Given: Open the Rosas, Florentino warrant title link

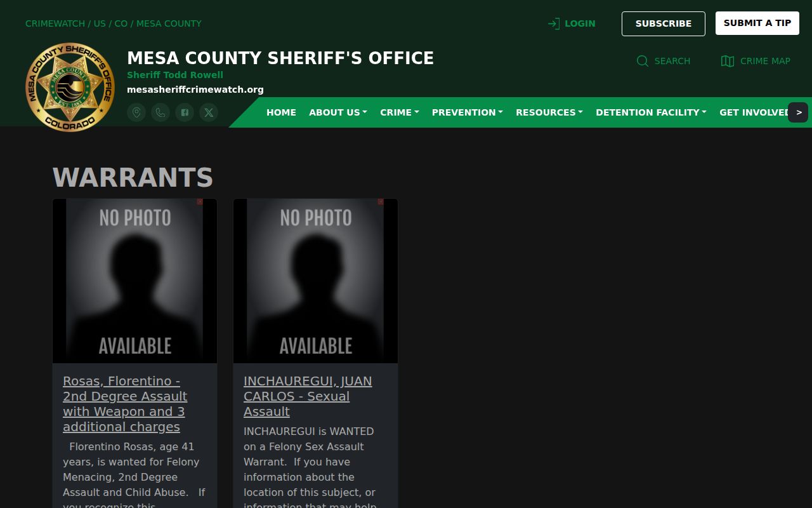Looking at the screenshot, I should [125, 404].
